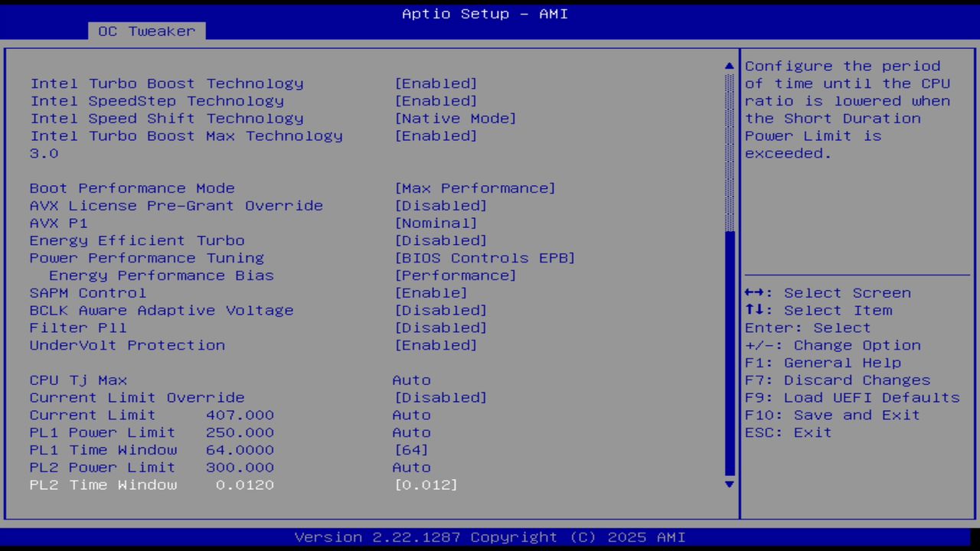Click the vertical scrollbar thumb
The width and height of the screenshot is (980, 551).
729,353
